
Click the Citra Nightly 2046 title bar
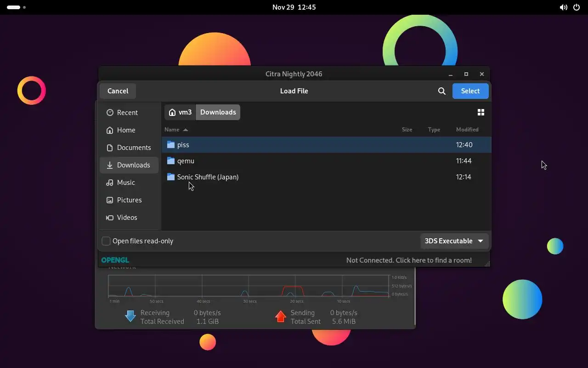(x=294, y=74)
